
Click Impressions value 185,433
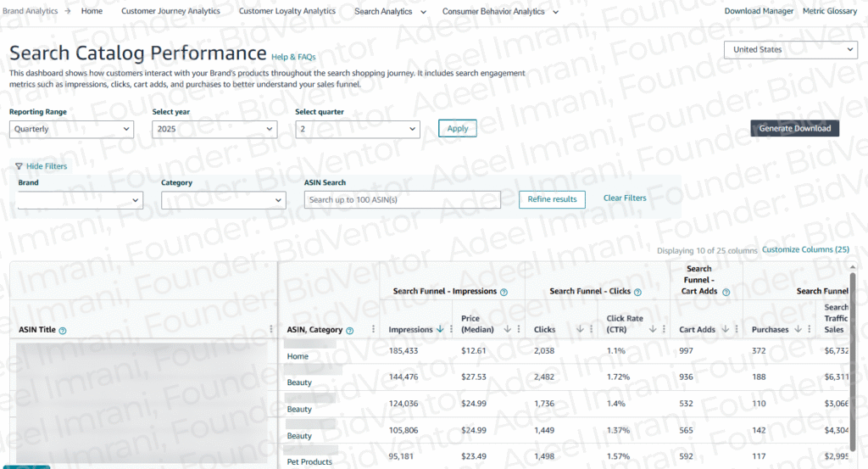coord(403,351)
